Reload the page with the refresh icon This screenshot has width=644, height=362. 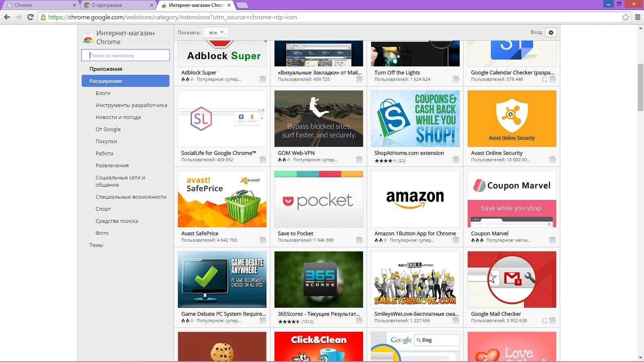point(30,17)
